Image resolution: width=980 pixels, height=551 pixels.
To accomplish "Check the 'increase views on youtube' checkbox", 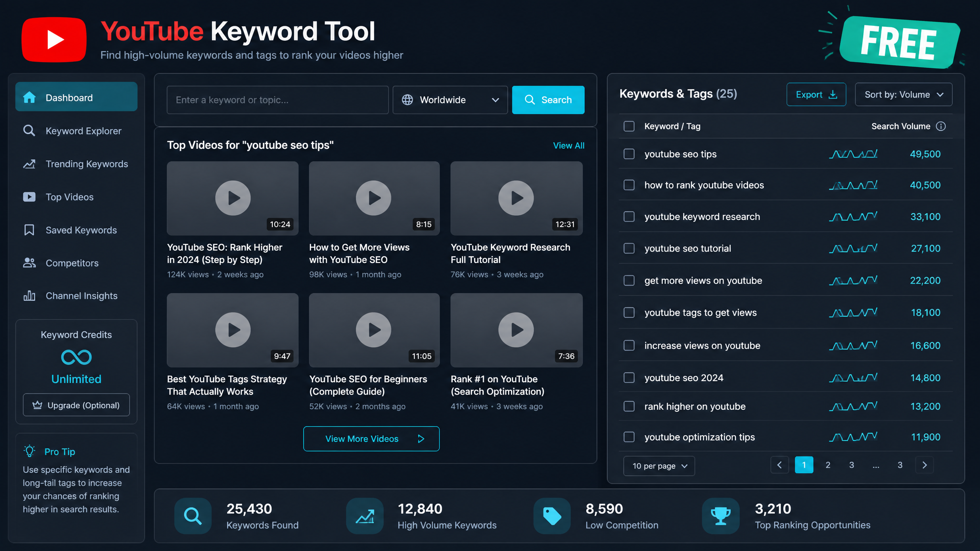I will click(x=629, y=345).
